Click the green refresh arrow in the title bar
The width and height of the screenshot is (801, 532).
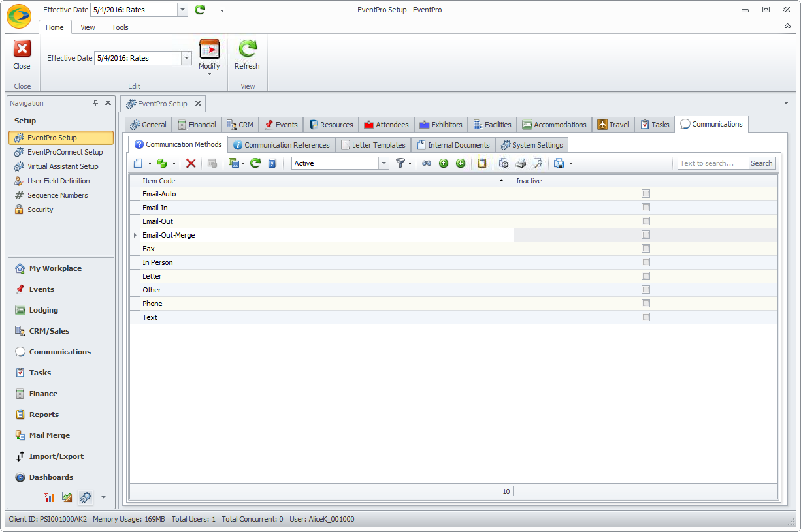click(200, 10)
